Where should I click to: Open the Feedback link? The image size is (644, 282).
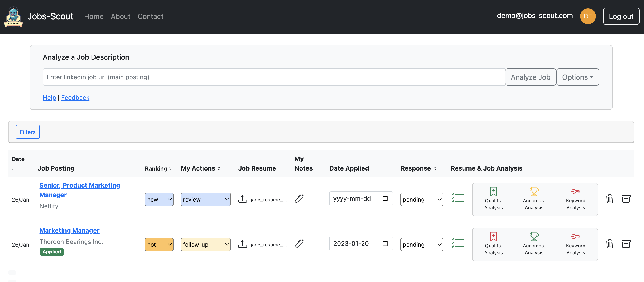pos(75,98)
